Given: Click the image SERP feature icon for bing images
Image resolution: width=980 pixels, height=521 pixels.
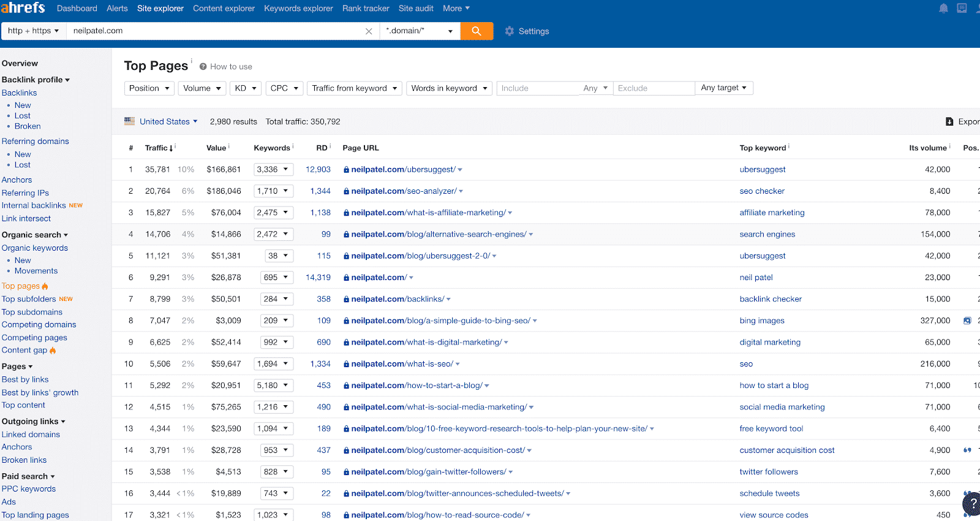Looking at the screenshot, I should coord(967,321).
